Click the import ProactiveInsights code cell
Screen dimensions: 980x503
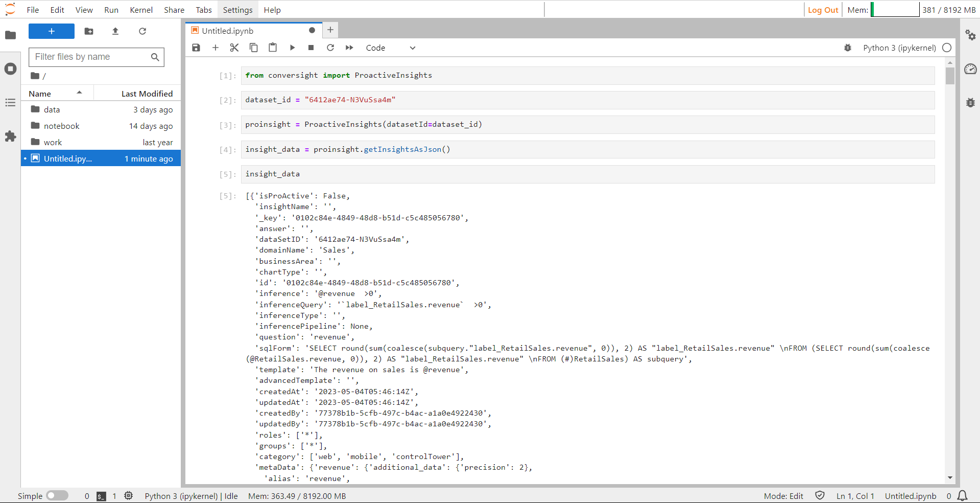point(588,76)
